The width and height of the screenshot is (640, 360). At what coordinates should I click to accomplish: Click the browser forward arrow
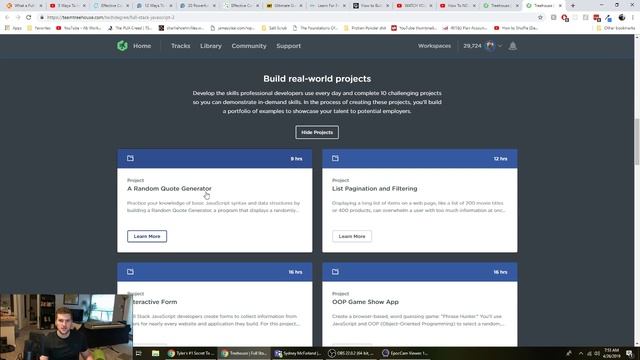[18, 18]
